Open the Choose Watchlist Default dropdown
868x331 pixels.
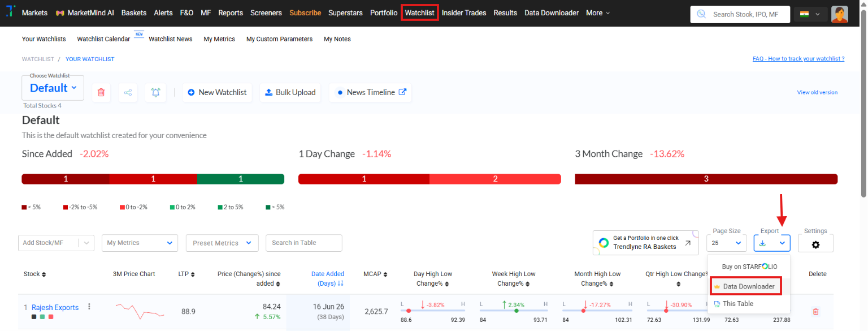(x=53, y=88)
